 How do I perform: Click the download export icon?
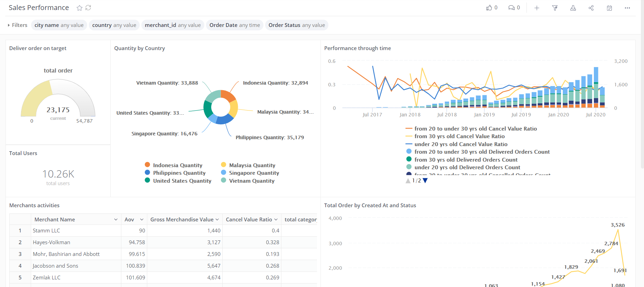[573, 8]
